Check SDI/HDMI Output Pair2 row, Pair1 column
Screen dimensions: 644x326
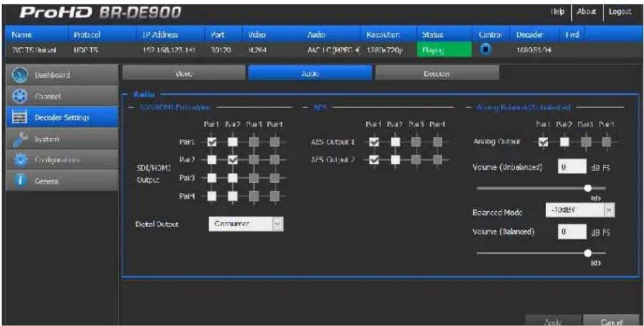pos(212,159)
